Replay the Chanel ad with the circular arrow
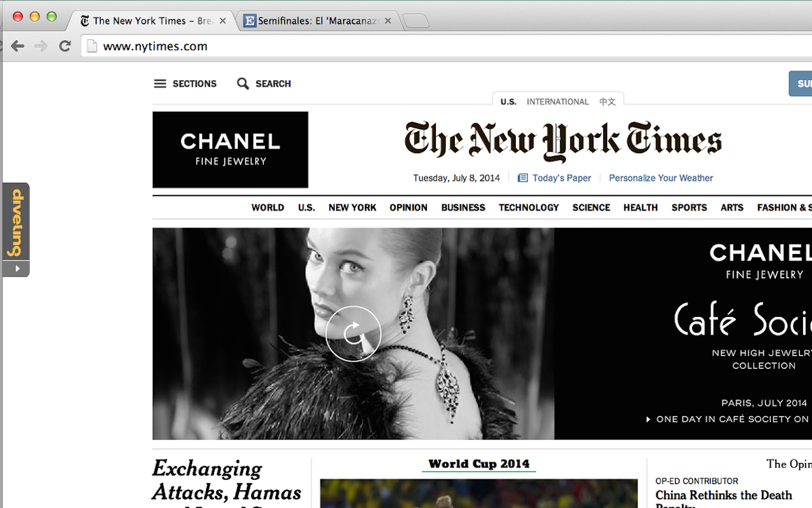 click(353, 333)
